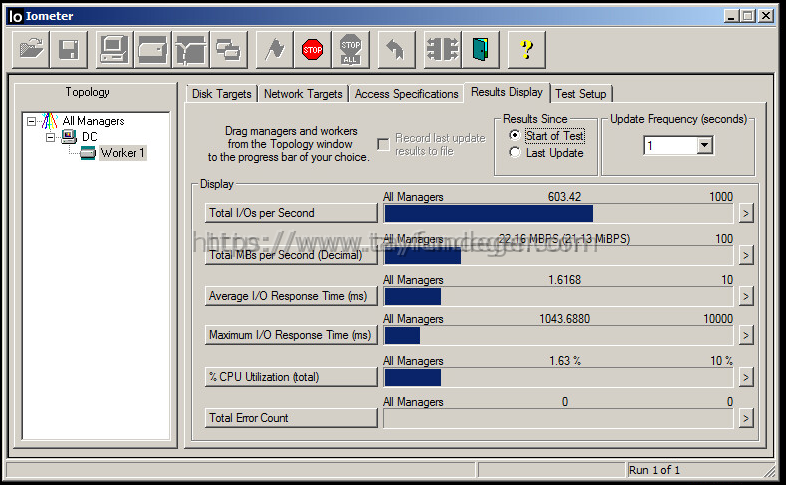Collapse the All Managers tree node

coord(32,121)
